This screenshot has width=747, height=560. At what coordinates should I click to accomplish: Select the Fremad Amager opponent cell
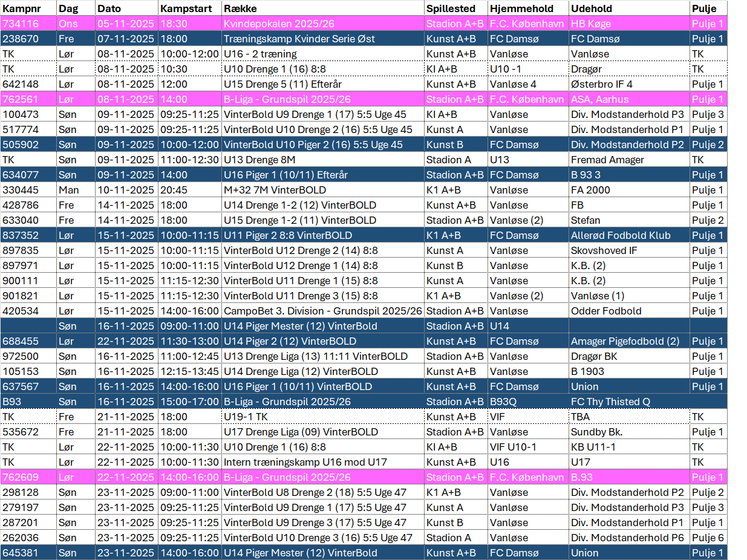[607, 160]
